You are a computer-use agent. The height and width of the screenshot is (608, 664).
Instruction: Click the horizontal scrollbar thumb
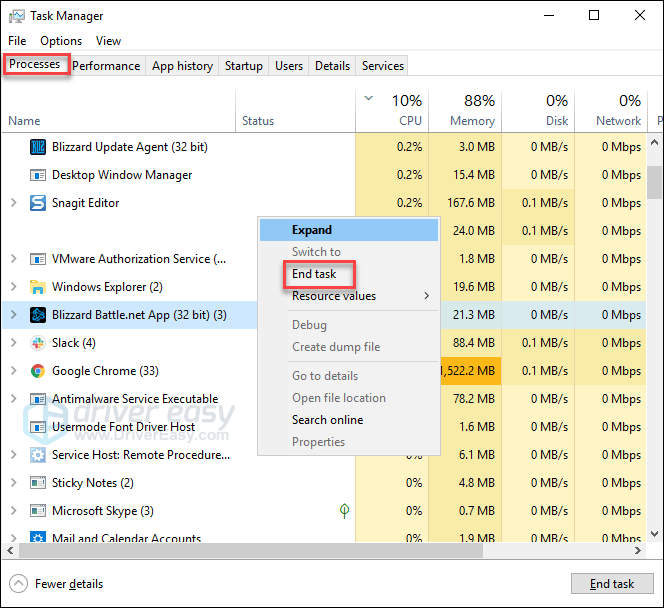[251, 550]
